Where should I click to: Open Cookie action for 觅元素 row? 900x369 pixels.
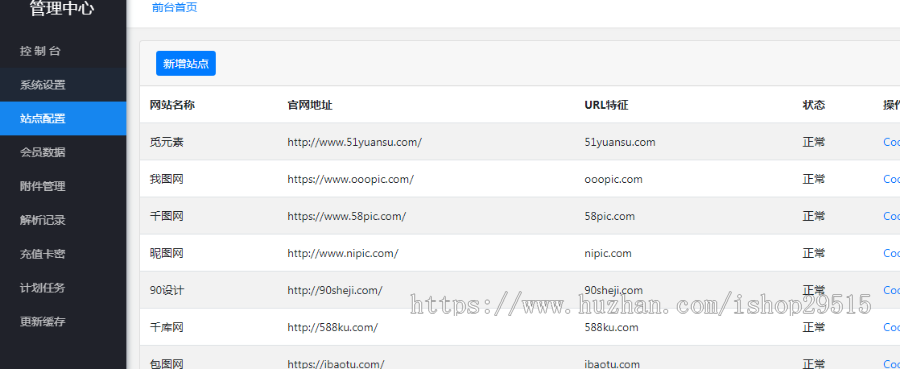coord(891,142)
